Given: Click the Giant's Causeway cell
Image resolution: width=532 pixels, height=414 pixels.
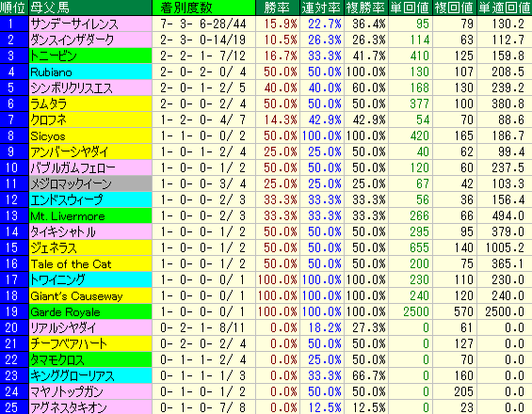Looking at the screenshot, I should point(90,295).
